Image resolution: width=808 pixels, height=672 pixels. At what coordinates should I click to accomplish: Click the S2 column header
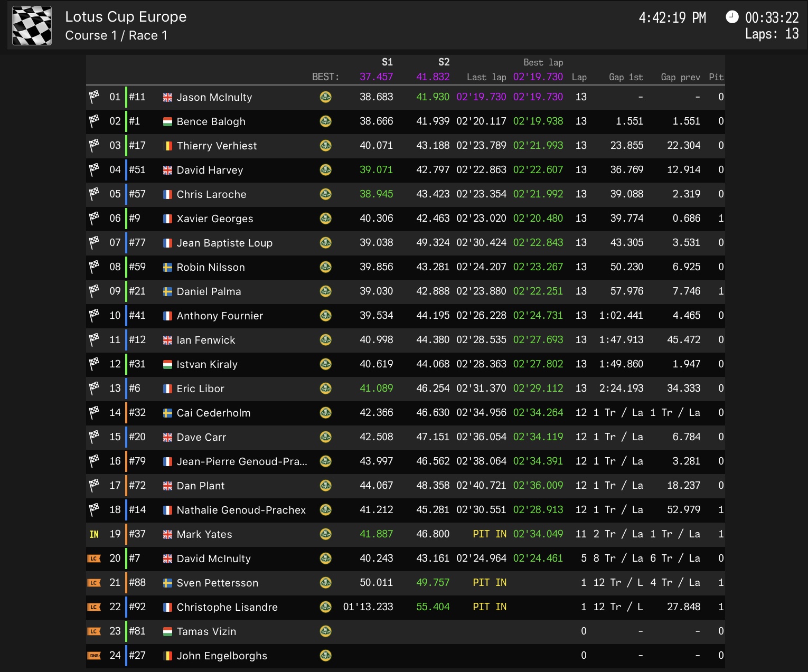444,62
